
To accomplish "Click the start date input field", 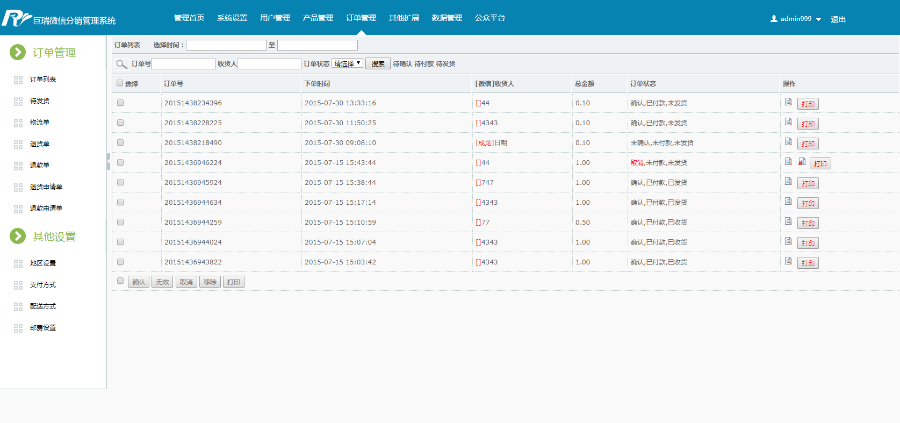I will click(227, 45).
